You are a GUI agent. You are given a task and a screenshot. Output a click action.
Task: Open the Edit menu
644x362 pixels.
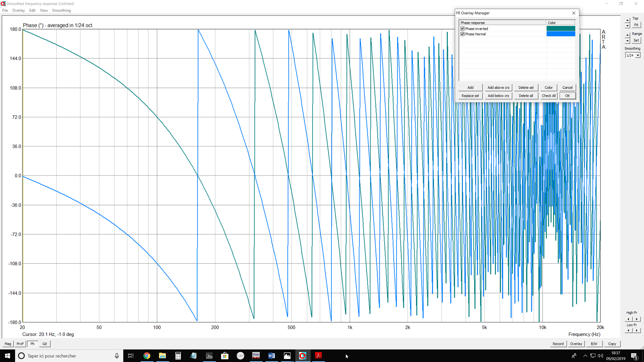pos(32,10)
